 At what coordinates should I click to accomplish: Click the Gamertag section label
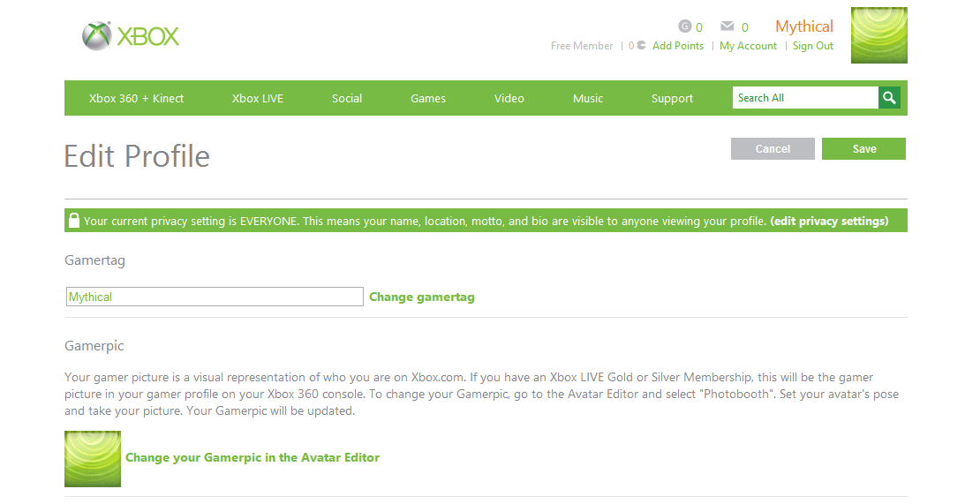pyautogui.click(x=95, y=260)
